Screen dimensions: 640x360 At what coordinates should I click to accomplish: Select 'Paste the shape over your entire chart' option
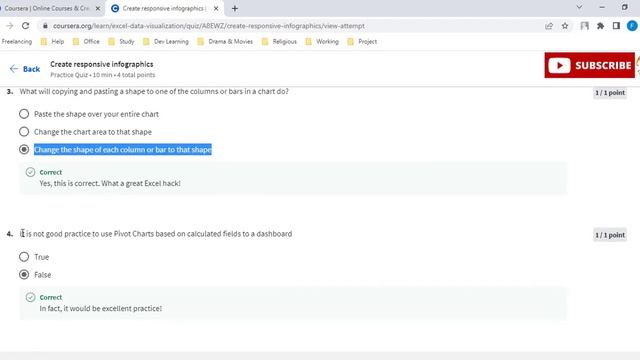tap(24, 114)
